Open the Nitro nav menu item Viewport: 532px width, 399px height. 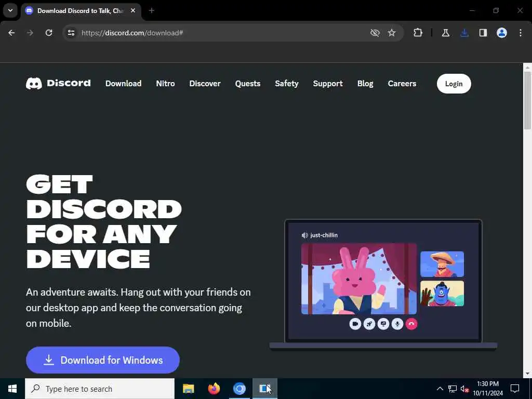coord(166,84)
